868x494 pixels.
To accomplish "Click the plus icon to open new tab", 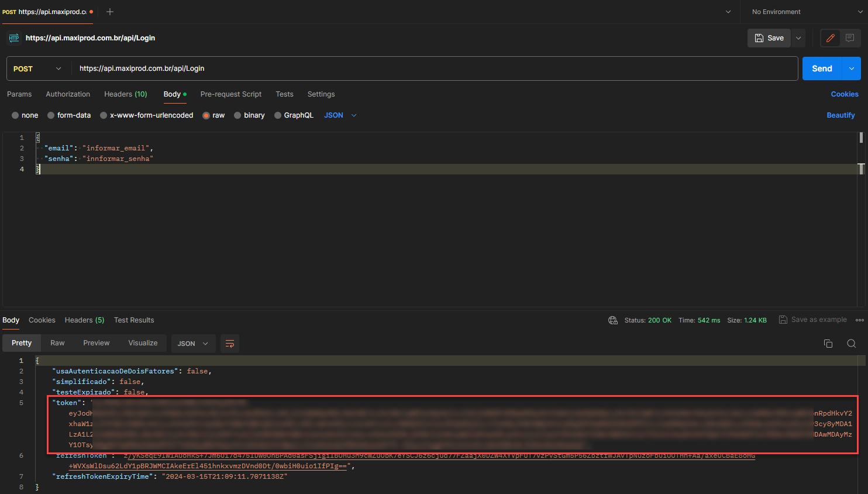I will pyautogui.click(x=110, y=12).
